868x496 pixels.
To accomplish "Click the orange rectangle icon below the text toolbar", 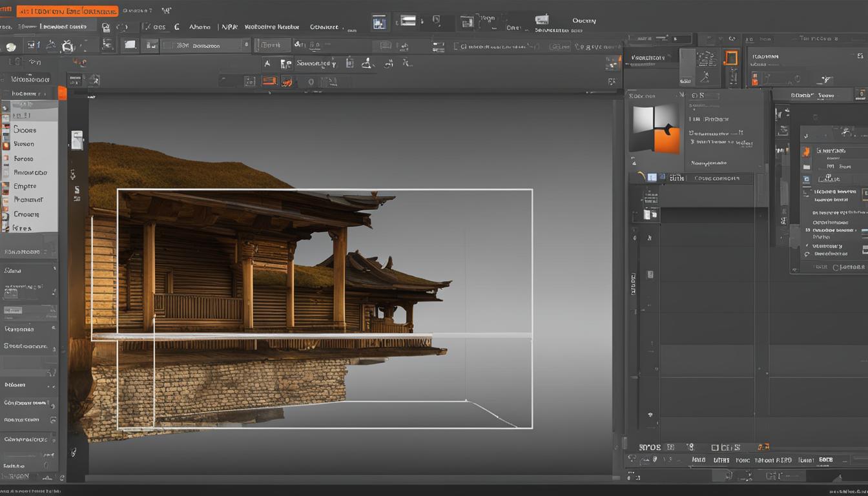I will click(269, 81).
